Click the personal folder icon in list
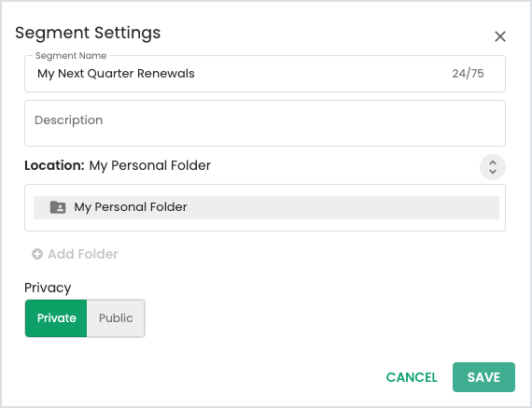 click(58, 207)
